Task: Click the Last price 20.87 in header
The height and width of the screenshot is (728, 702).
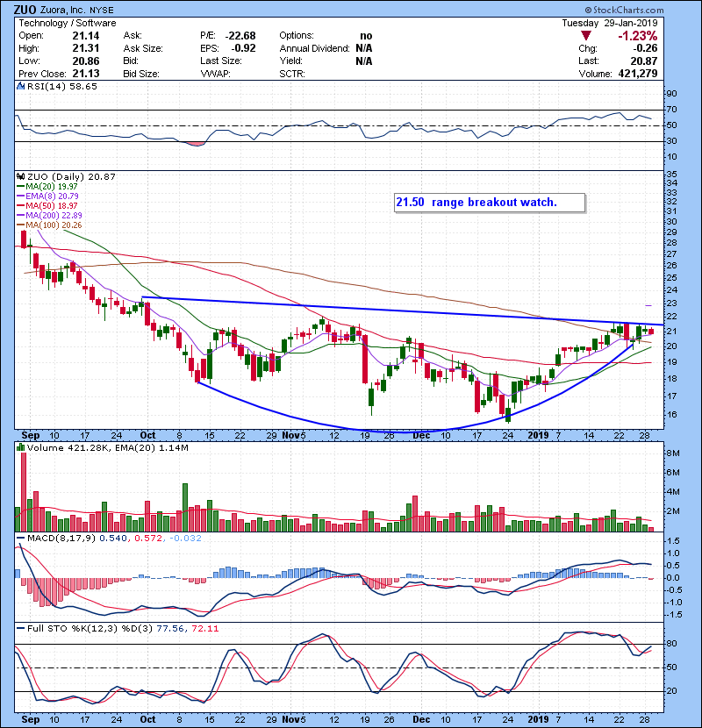Action: 644,61
